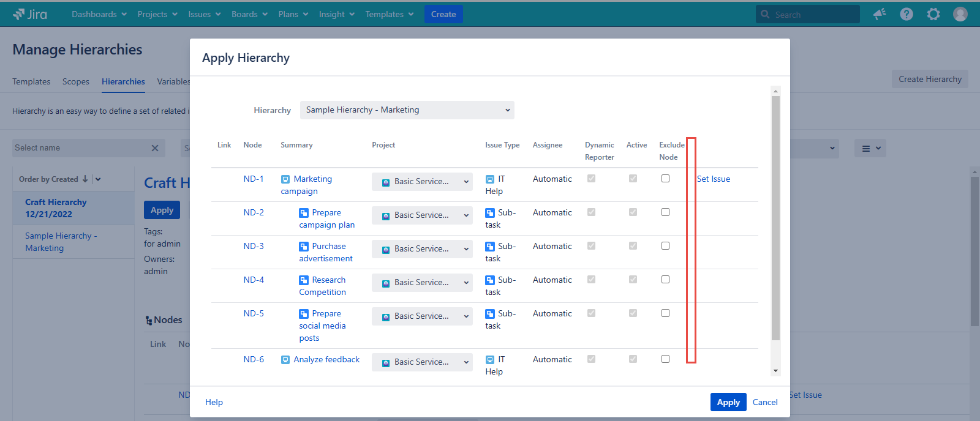The width and height of the screenshot is (980, 421).
Task: Click the Apply button in dialog footer
Action: tap(728, 402)
